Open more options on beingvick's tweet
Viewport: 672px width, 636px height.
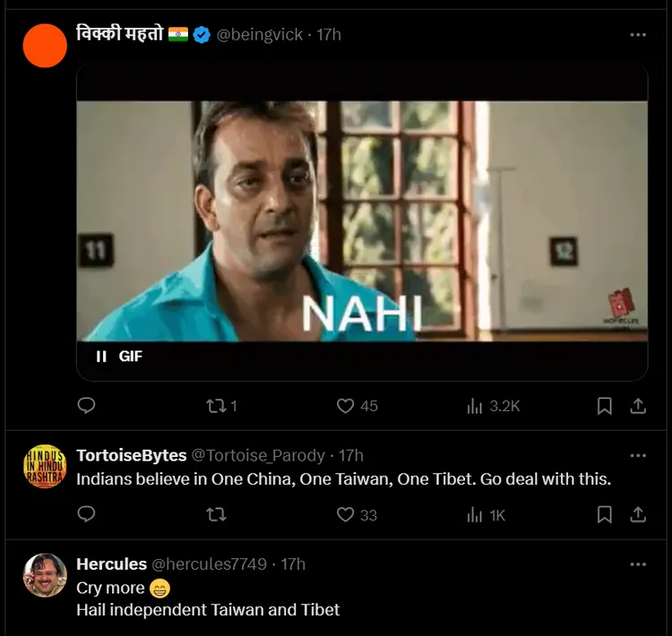[x=638, y=35]
